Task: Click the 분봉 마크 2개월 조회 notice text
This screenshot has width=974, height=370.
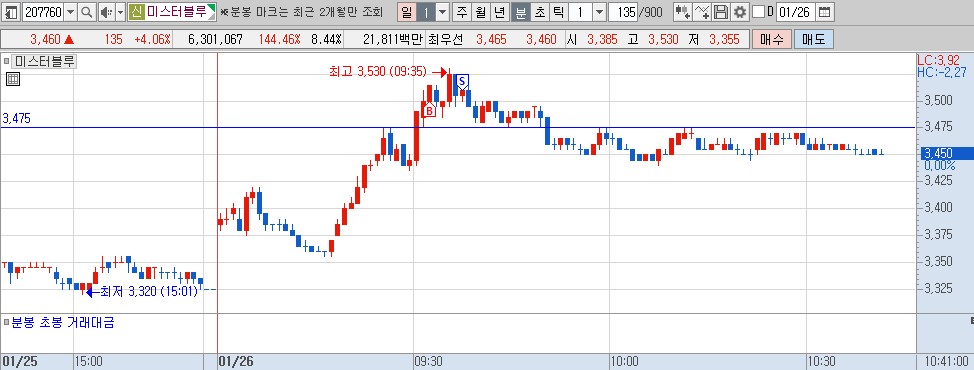Action: 301,11
